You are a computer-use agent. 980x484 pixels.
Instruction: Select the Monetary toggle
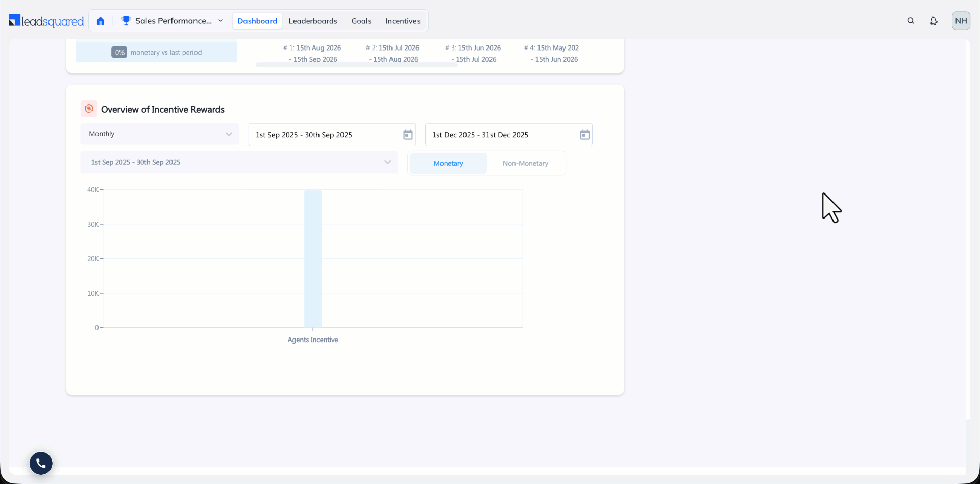point(449,163)
